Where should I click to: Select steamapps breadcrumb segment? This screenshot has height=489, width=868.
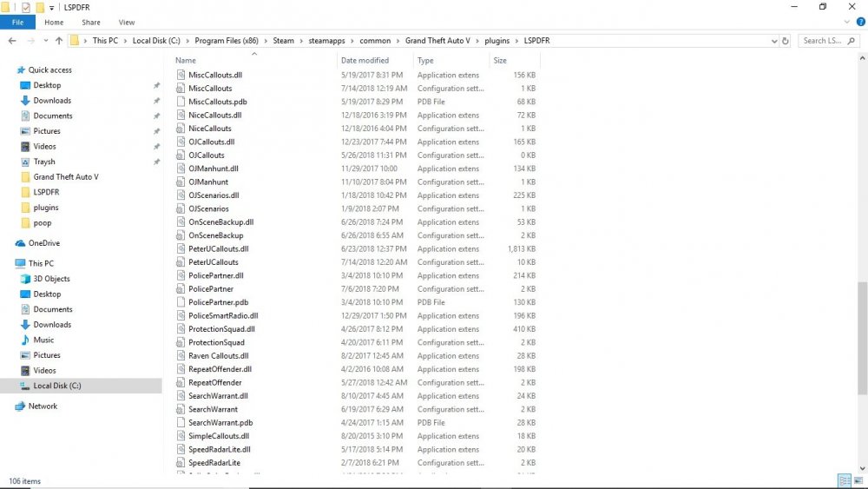coord(326,41)
